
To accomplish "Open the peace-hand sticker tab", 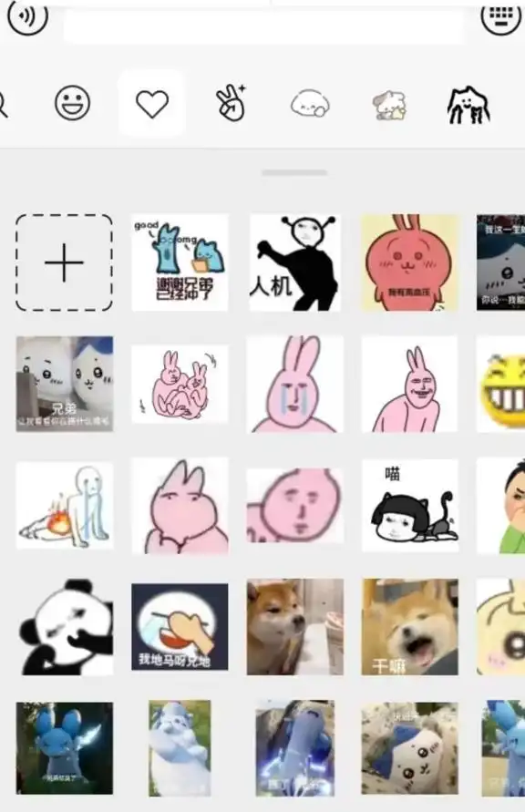I will point(231,103).
